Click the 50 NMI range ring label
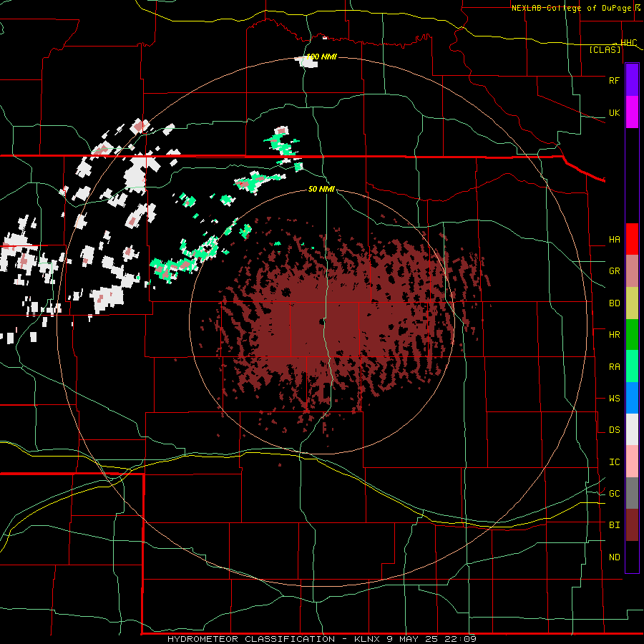The height and width of the screenshot is (644, 644). [321, 189]
